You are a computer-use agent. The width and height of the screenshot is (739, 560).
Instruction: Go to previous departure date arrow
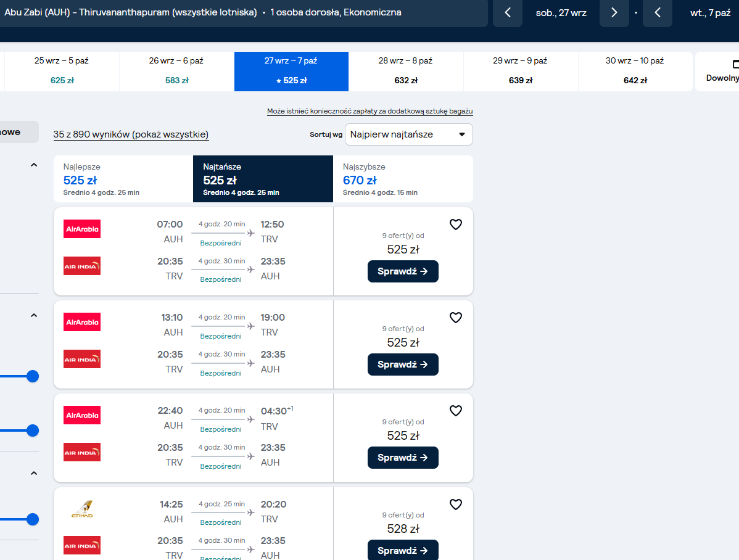point(508,13)
